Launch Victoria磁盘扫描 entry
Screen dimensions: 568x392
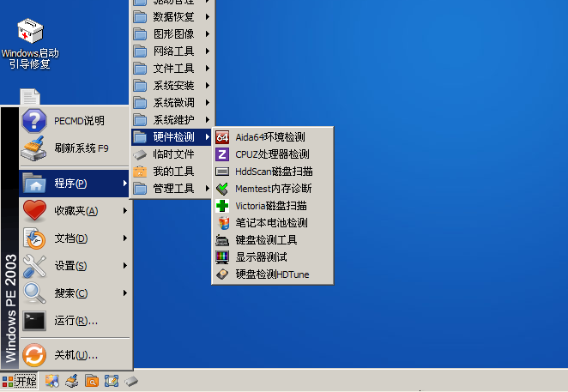[272, 206]
